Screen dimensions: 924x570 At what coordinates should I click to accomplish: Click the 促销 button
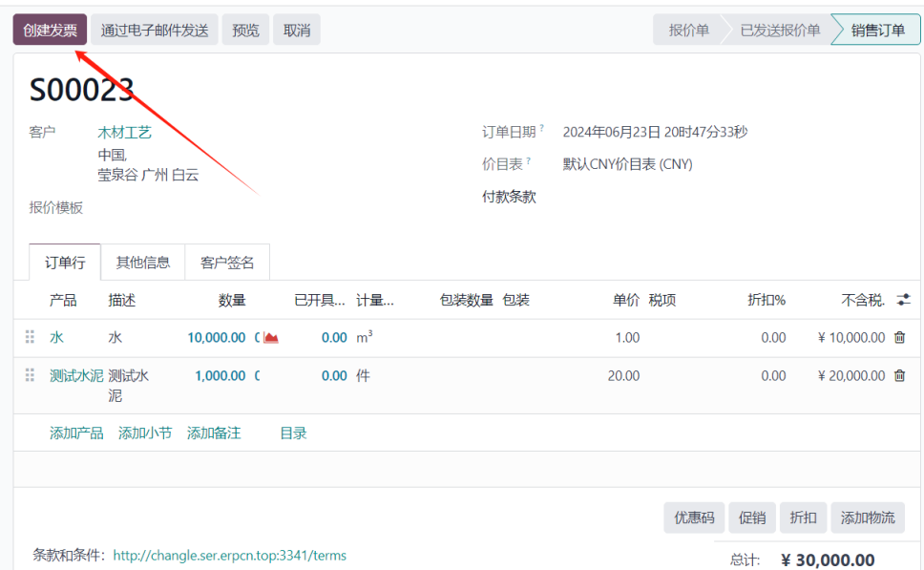point(752,517)
